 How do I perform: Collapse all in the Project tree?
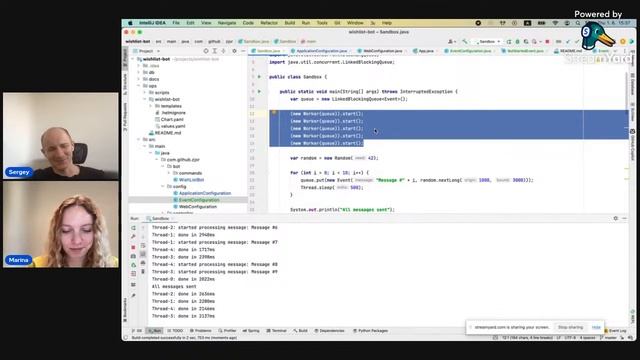point(223,51)
